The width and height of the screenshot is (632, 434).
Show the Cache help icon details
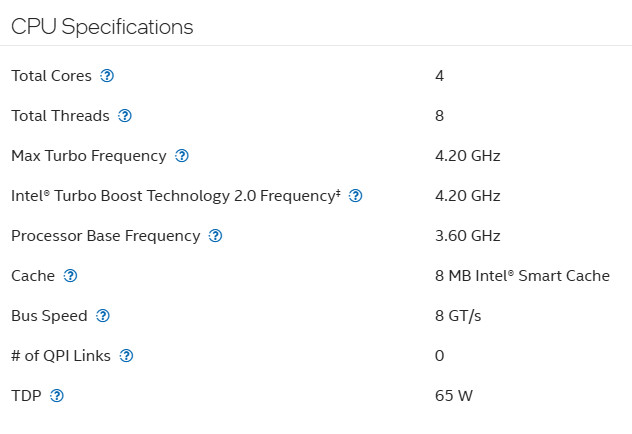[70, 276]
